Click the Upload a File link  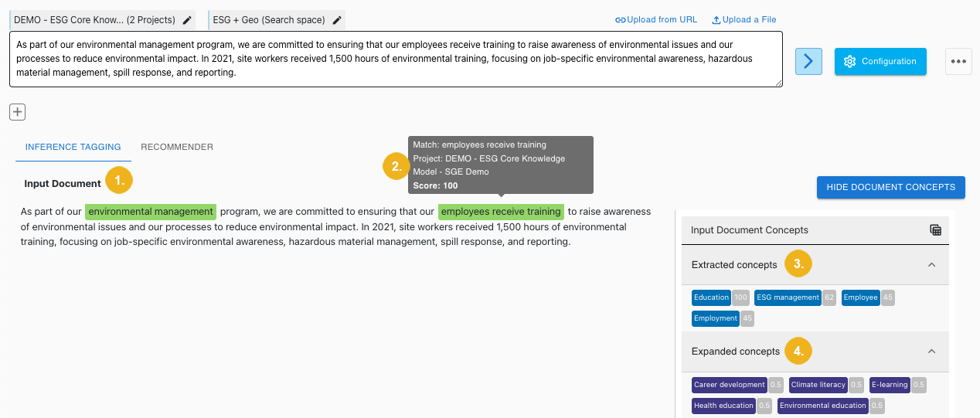744,19
